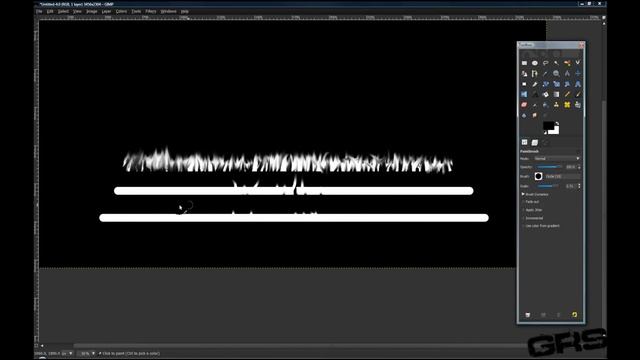Image resolution: width=640 pixels, height=360 pixels.
Task: Open the status bar units dropdown
Action: pos(67,353)
